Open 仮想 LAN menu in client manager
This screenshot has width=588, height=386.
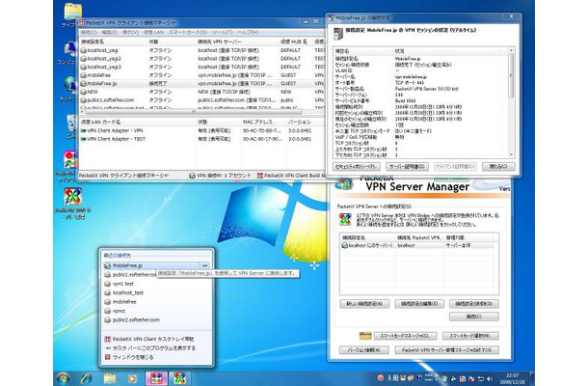(x=153, y=33)
